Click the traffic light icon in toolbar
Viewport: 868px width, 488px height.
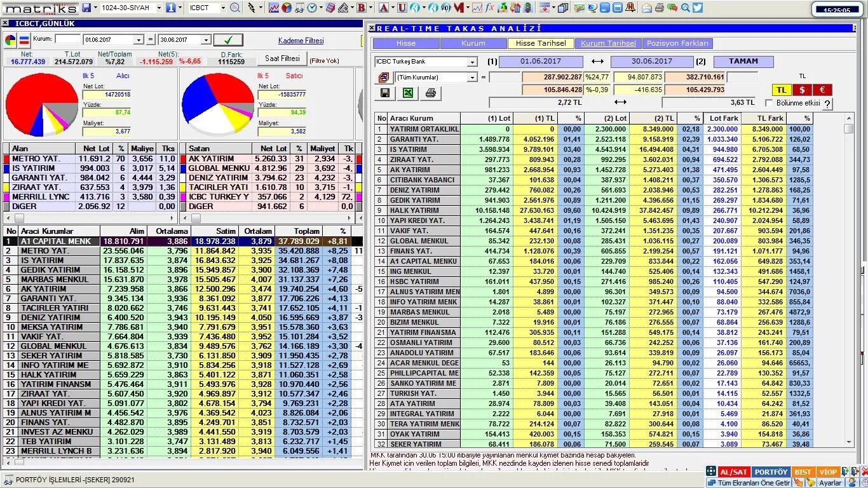(x=527, y=8)
